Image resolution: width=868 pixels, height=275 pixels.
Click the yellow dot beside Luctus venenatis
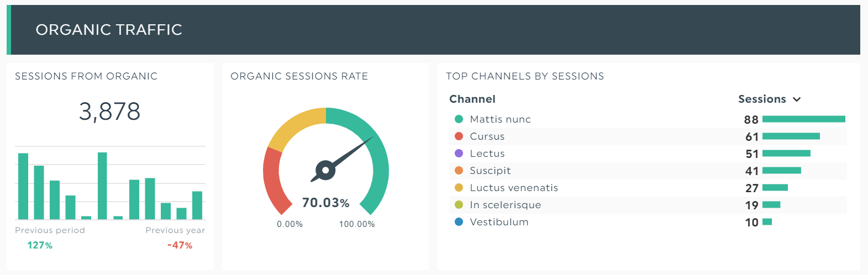tap(459, 188)
